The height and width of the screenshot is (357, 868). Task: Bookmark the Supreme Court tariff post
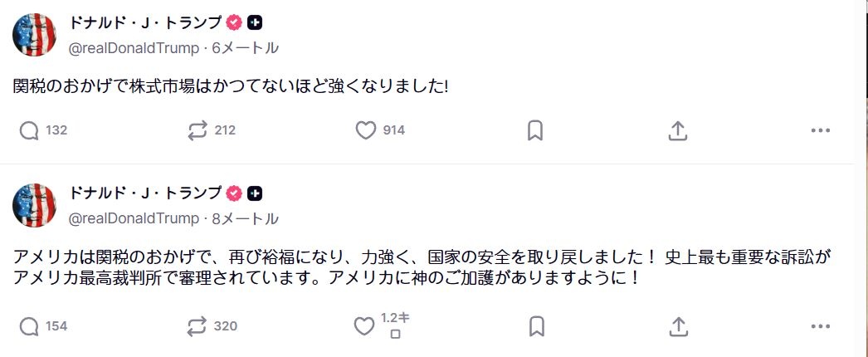(x=535, y=325)
